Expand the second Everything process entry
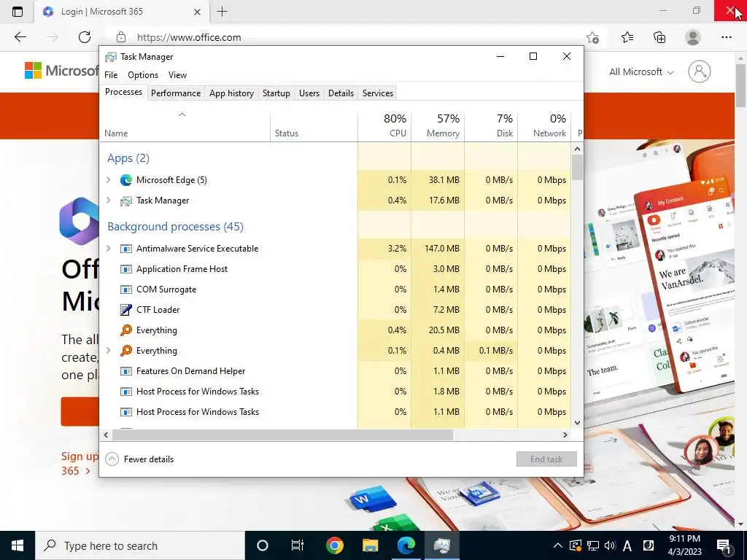The height and width of the screenshot is (560, 747). 109,351
